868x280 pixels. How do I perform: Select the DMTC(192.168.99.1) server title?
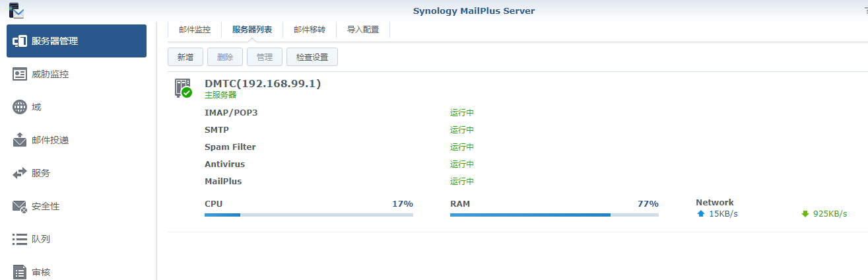263,83
